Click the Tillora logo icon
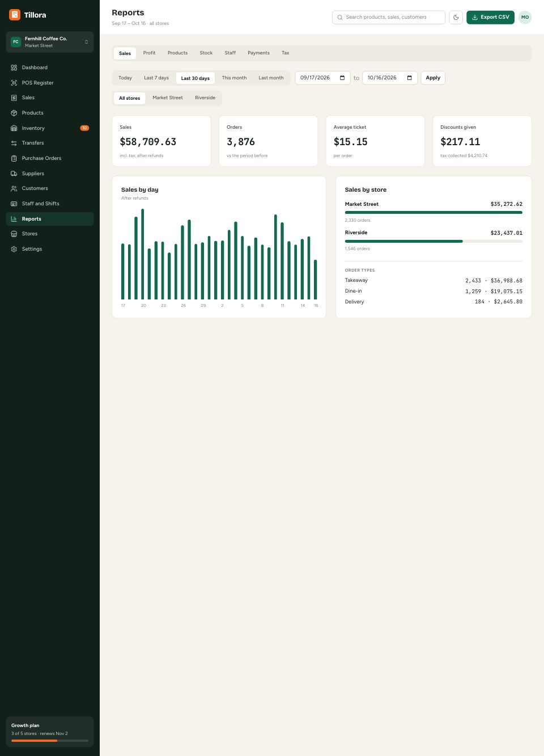Viewport: 544px width, 756px height. pos(15,15)
